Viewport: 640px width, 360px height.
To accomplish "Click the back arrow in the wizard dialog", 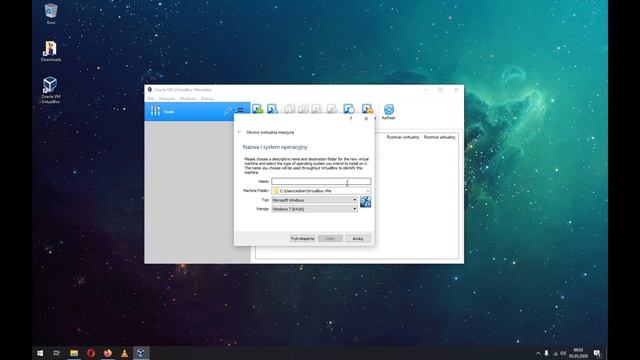I will (x=239, y=132).
